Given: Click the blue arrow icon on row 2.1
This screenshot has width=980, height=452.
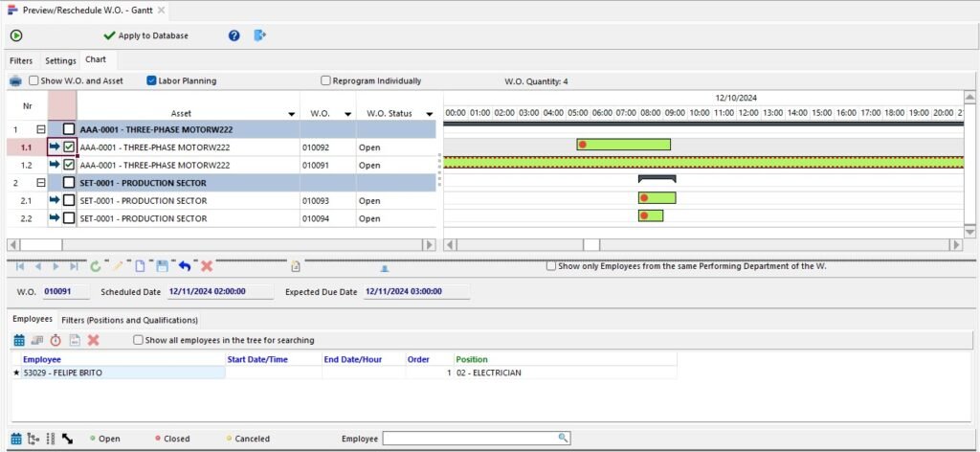Looking at the screenshot, I should [x=55, y=200].
